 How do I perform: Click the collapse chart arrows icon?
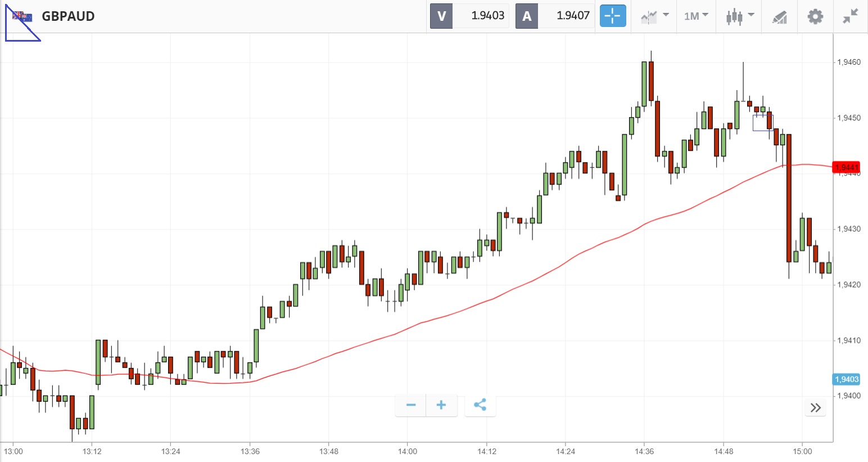pyautogui.click(x=850, y=16)
